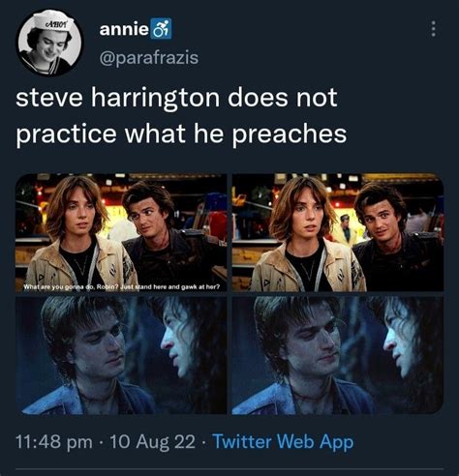The width and height of the screenshot is (459, 476).
Task: Click the subtitle mentioning Robin in first image
Action: [121, 286]
